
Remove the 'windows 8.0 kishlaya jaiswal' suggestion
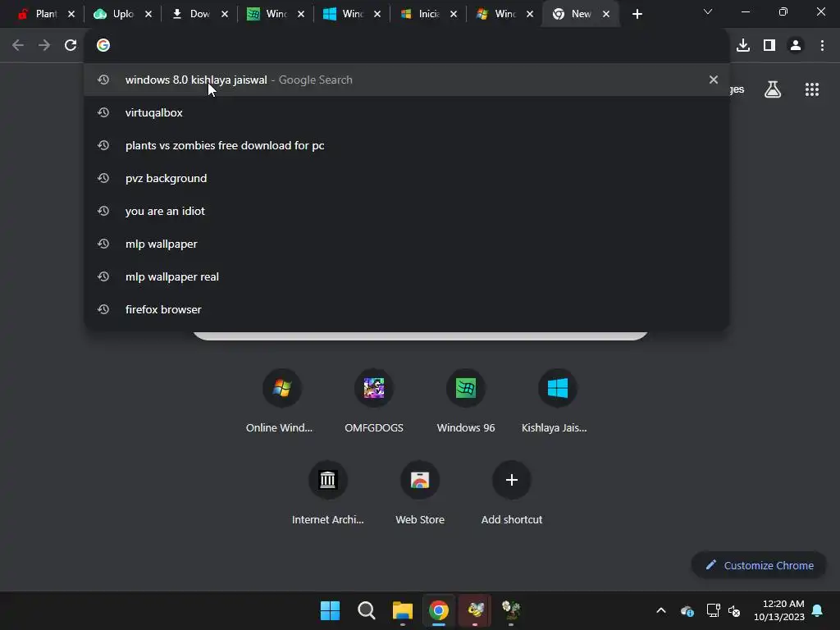pos(713,80)
